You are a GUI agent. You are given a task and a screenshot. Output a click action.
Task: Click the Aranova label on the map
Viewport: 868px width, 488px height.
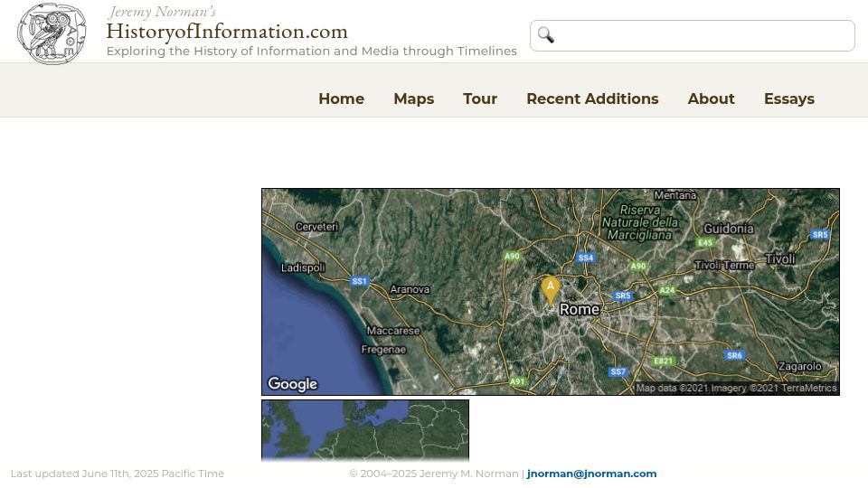tap(410, 289)
